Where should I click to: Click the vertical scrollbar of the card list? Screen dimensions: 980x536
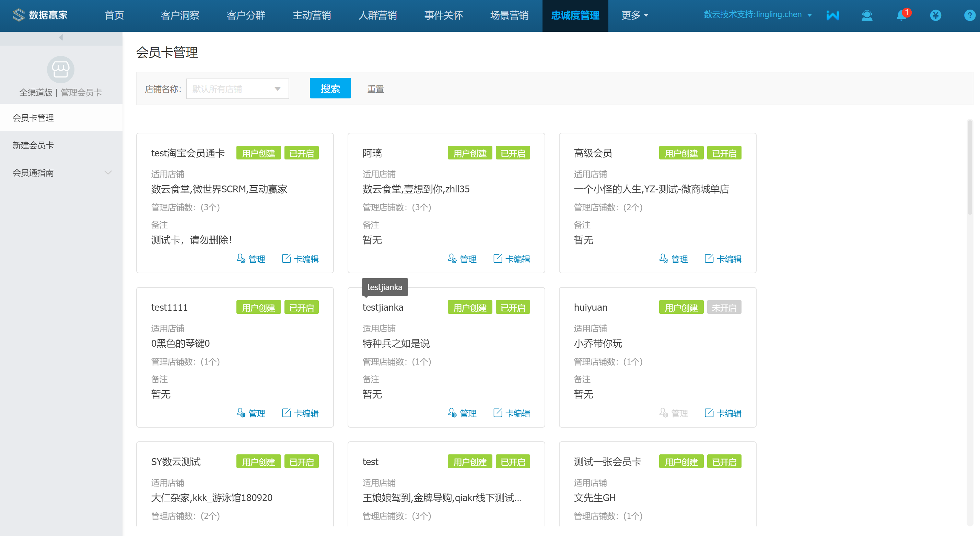coord(970,167)
